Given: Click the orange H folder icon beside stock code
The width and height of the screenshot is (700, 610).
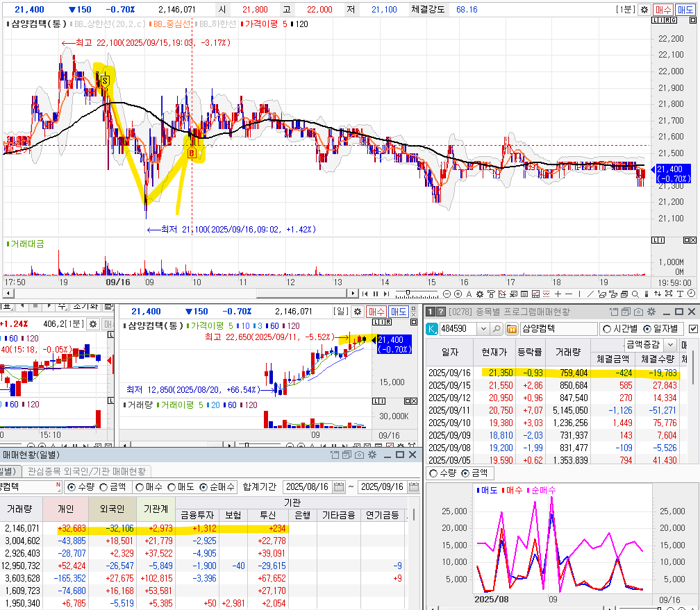Looking at the screenshot, I should tap(512, 329).
